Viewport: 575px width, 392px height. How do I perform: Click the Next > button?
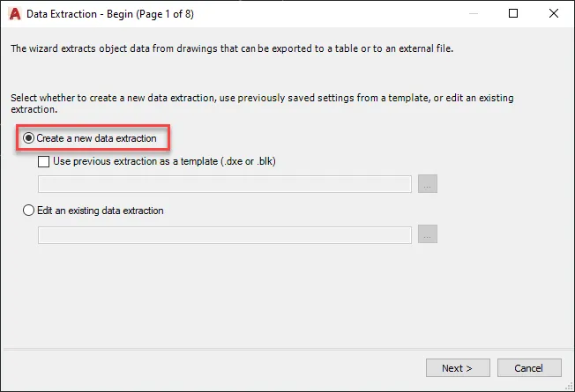point(458,368)
